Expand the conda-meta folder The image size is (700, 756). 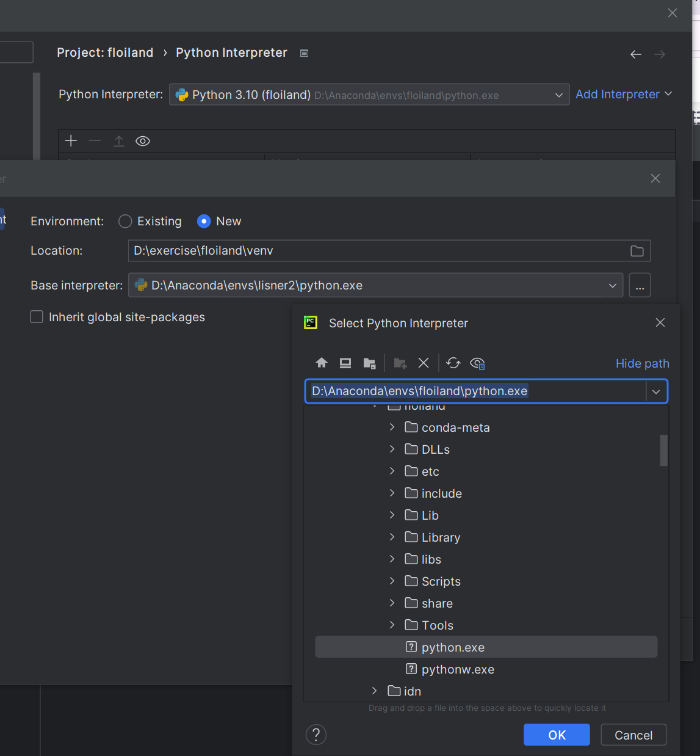pos(392,427)
